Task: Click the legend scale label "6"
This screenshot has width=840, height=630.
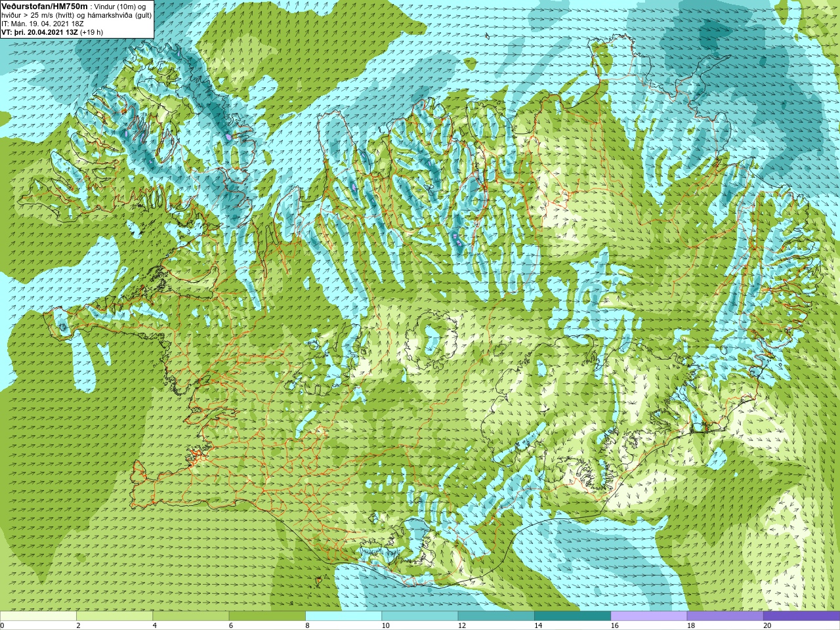Action: tap(231, 626)
